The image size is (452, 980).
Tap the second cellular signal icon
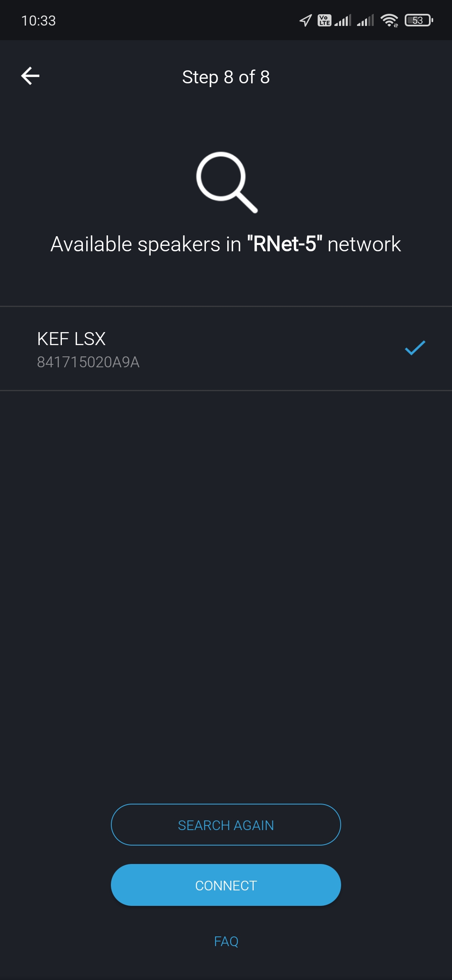point(365,20)
